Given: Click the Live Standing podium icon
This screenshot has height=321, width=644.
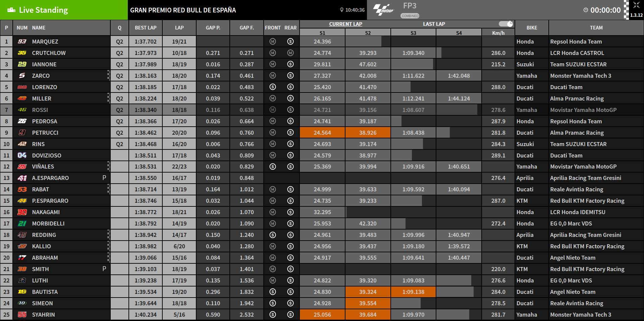Looking at the screenshot, I should pyautogui.click(x=11, y=10).
